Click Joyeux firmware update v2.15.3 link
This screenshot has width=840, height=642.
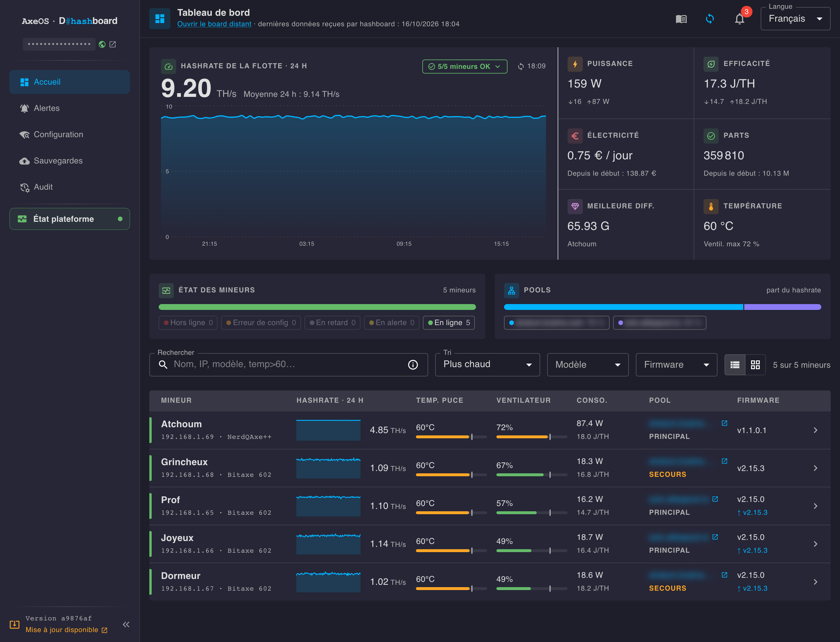pos(752,550)
